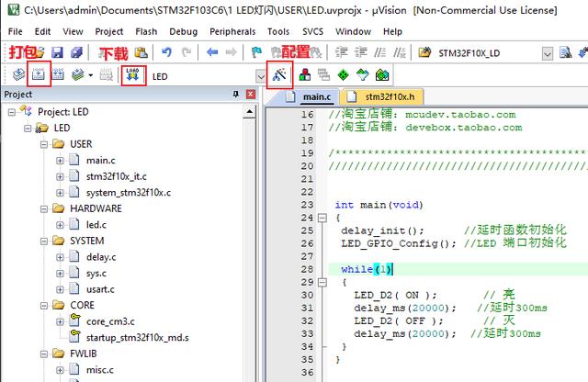
Task: Undo the last edit
Action: click(166, 52)
